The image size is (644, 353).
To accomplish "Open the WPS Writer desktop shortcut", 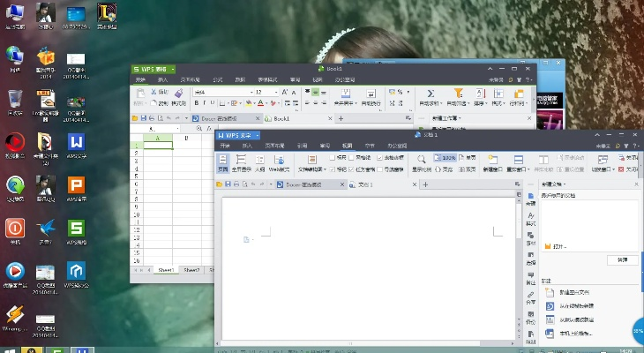I will click(x=77, y=146).
